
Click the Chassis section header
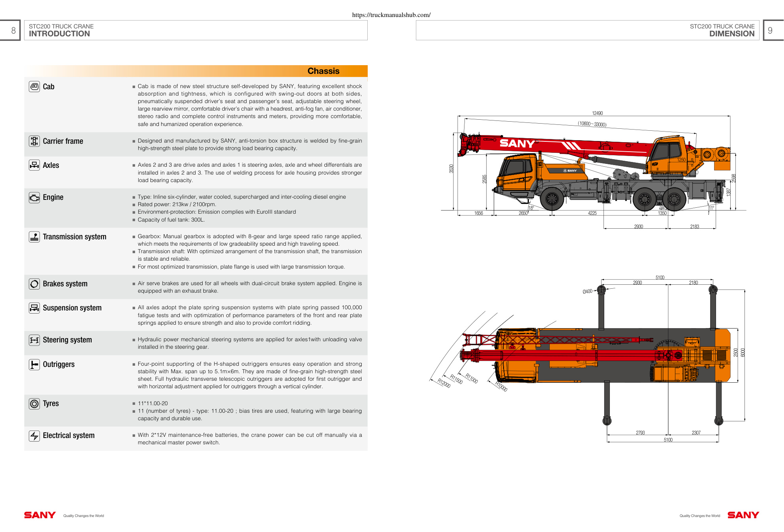pyautogui.click(x=323, y=71)
